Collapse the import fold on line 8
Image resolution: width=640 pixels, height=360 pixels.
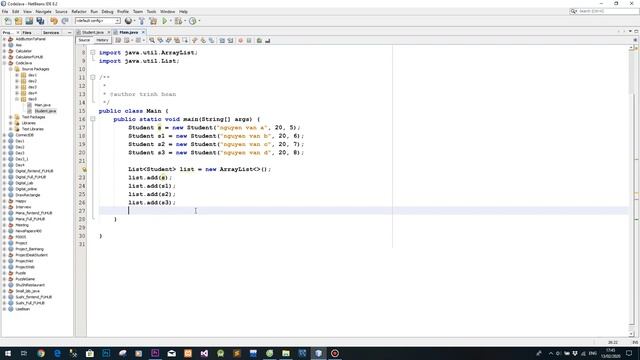[x=93, y=53]
